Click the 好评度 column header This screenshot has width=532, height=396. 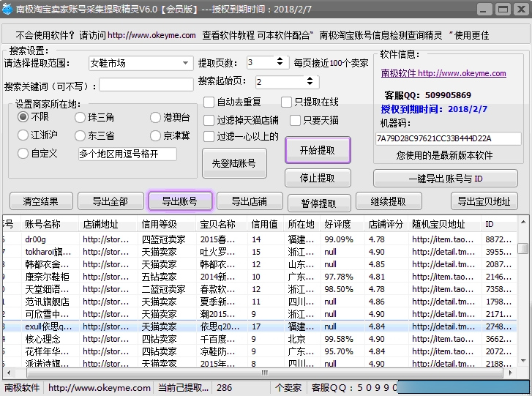[338, 224]
